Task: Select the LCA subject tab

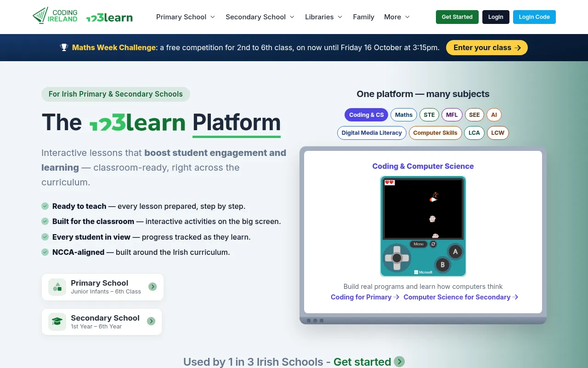Action: [x=474, y=133]
